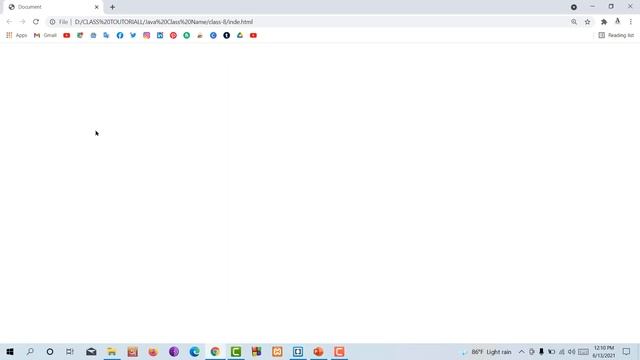
Task: Open last YouTube bookmark in bar
Action: 253,36
